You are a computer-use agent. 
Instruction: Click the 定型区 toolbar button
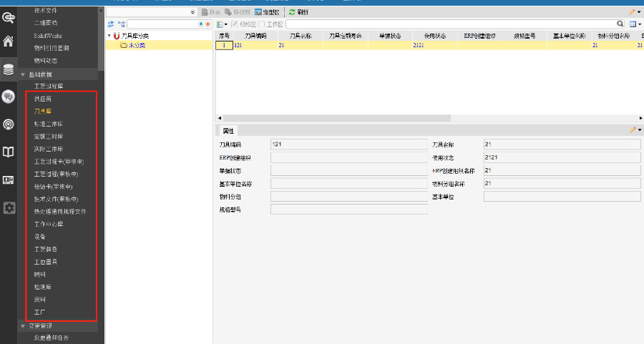pyautogui.click(x=265, y=12)
